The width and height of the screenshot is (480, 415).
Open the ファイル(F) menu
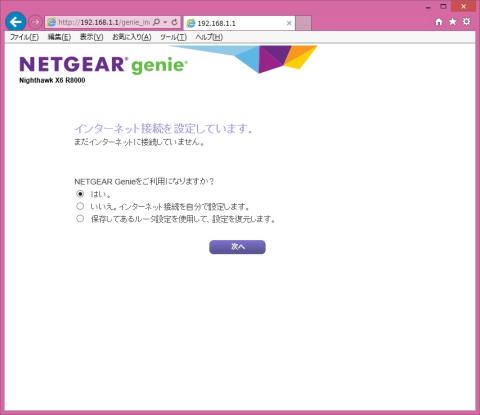click(x=24, y=37)
